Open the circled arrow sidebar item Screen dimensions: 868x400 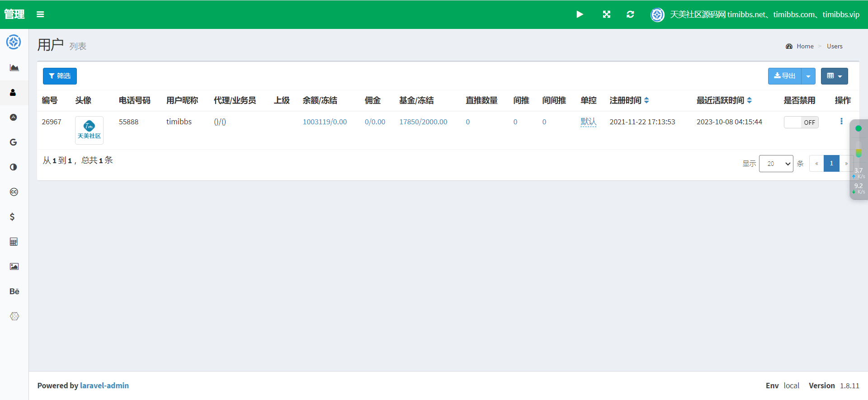coord(14,118)
